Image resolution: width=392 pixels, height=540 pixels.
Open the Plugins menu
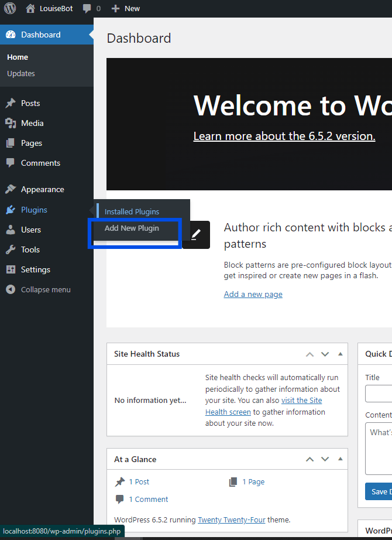click(46, 210)
